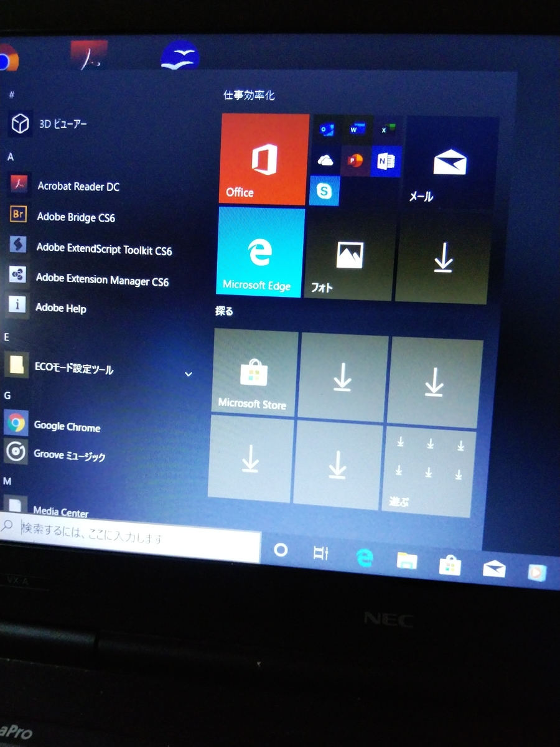The width and height of the screenshot is (560, 747).
Task: Click the # letter header in app list
Action: pyautogui.click(x=11, y=95)
